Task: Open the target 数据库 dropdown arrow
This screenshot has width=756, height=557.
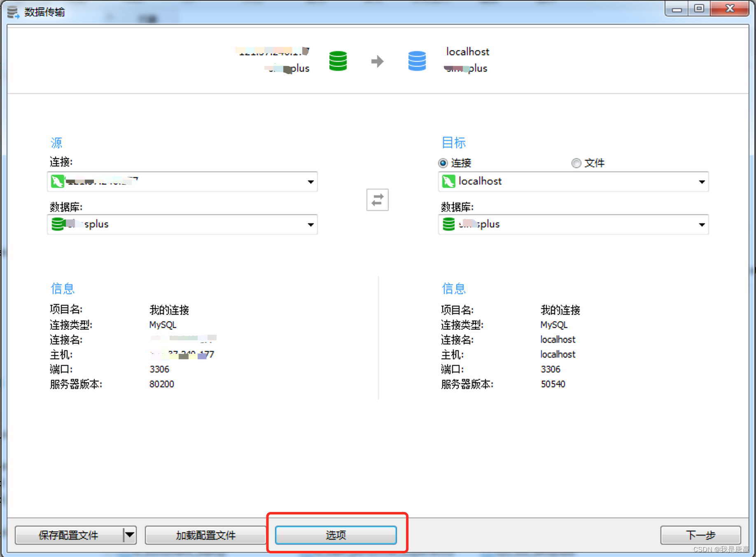Action: point(702,225)
